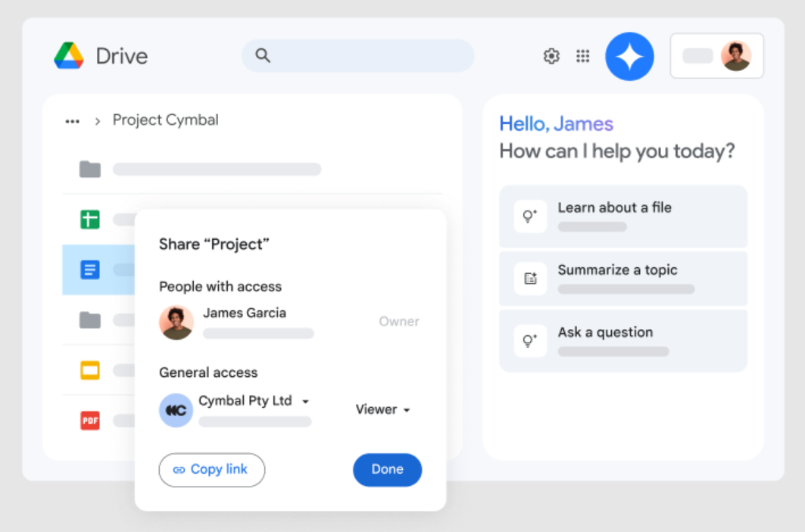Screen dimensions: 805x532
Task: Click the Google Drive logo
Action: (x=69, y=55)
